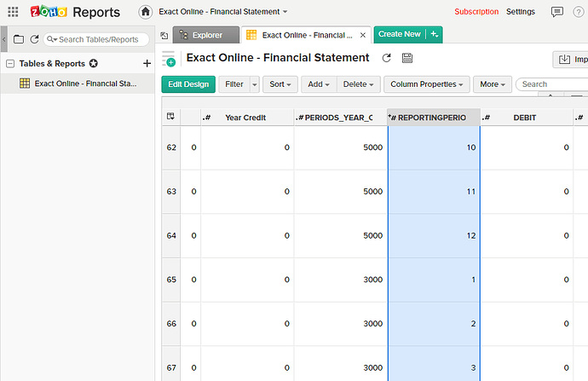Open the help question mark icon

point(579,12)
